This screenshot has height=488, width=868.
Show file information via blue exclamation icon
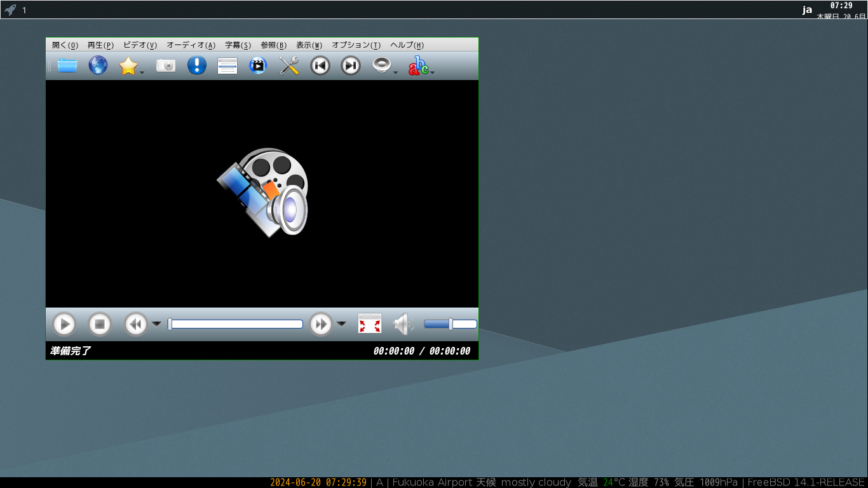click(197, 65)
